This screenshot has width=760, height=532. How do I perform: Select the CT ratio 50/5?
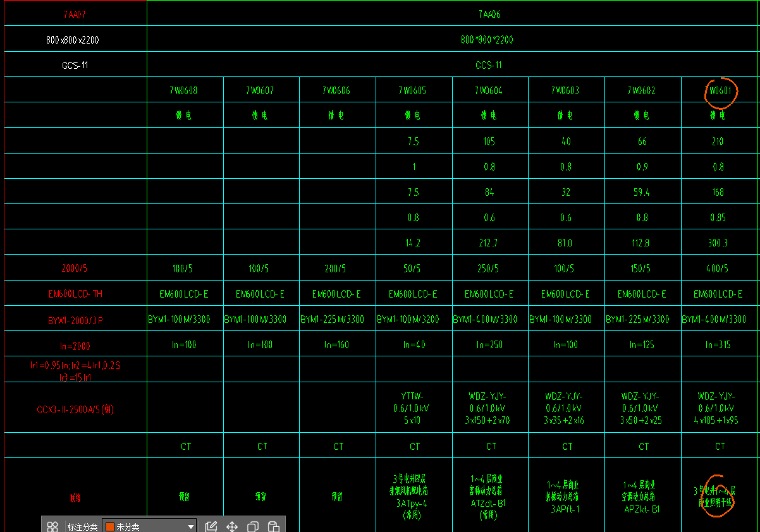413,269
